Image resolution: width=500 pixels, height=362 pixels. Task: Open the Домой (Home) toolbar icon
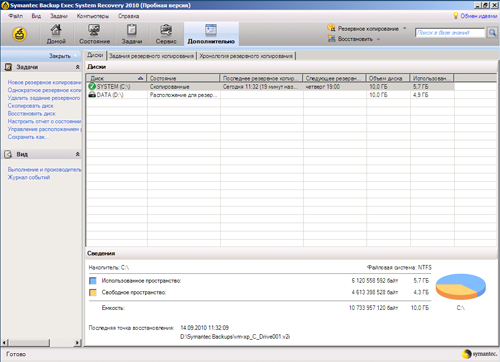[x=56, y=34]
